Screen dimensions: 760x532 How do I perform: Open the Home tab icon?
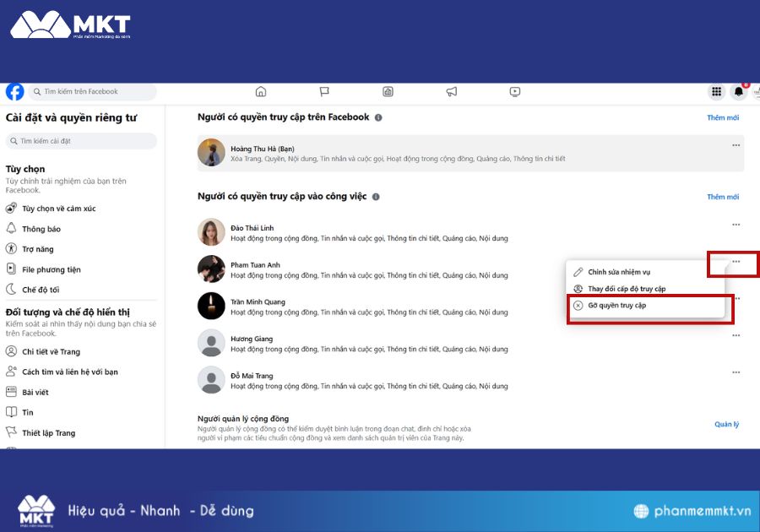pos(261,91)
